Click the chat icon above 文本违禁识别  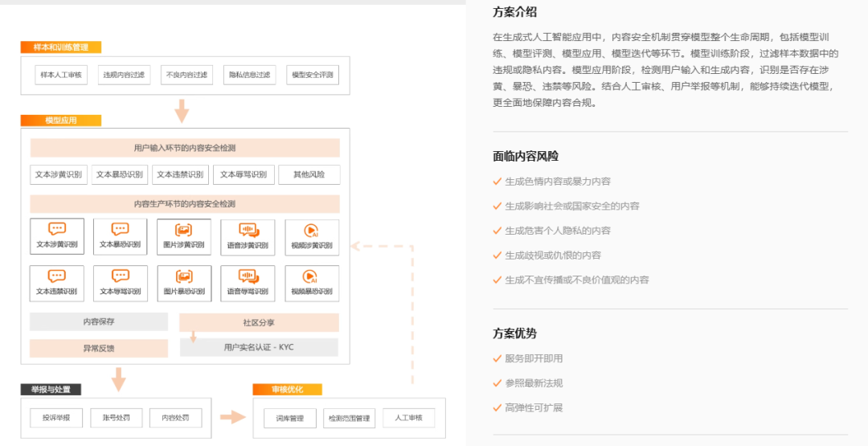click(57, 276)
